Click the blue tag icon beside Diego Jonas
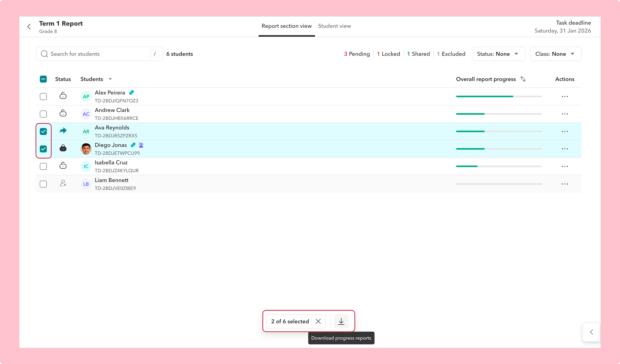Image resolution: width=620 pixels, height=364 pixels. pyautogui.click(x=133, y=145)
